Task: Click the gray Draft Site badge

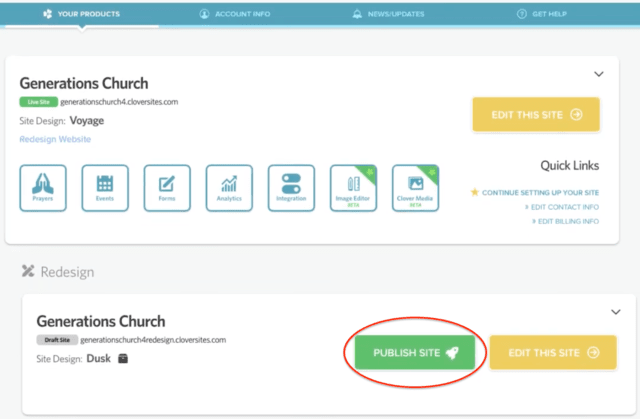Action: (57, 340)
